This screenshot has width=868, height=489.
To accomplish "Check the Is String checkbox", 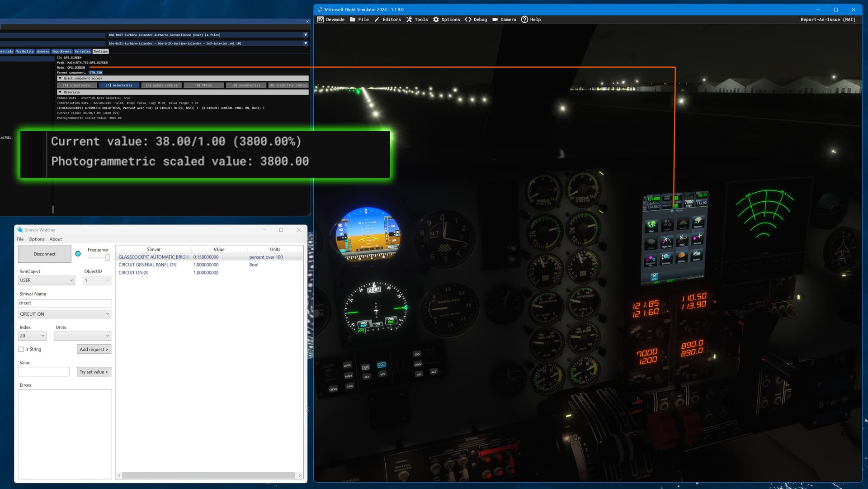I will tap(21, 349).
